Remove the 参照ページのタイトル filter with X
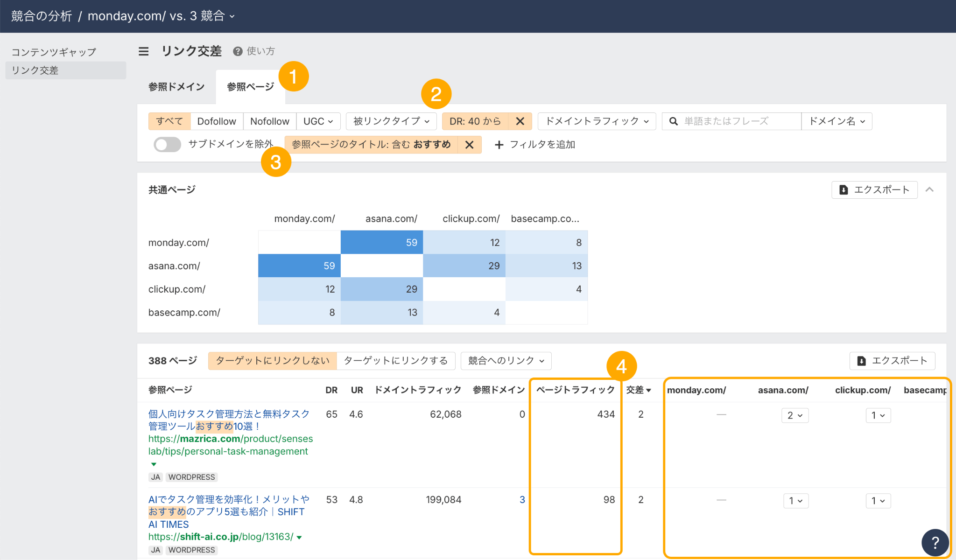Viewport: 956px width, 560px height. 469,145
